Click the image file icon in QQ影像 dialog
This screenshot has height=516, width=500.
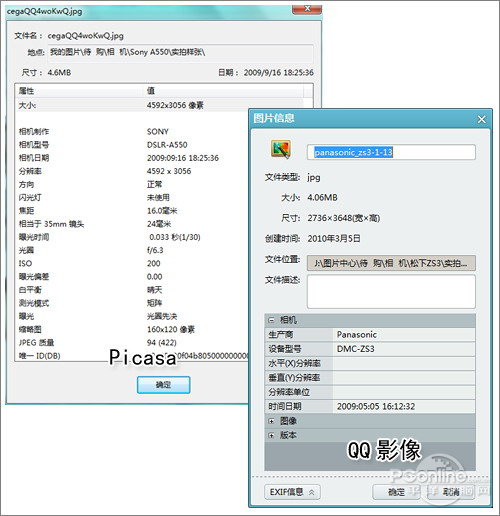281,149
